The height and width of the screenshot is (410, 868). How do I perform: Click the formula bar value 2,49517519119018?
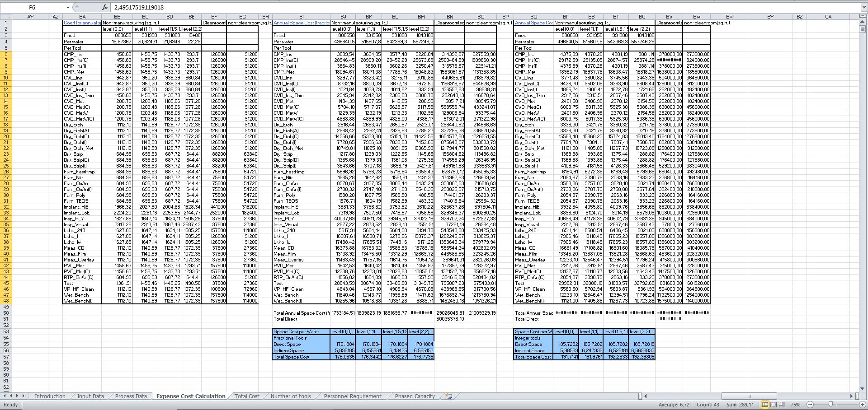[139, 7]
